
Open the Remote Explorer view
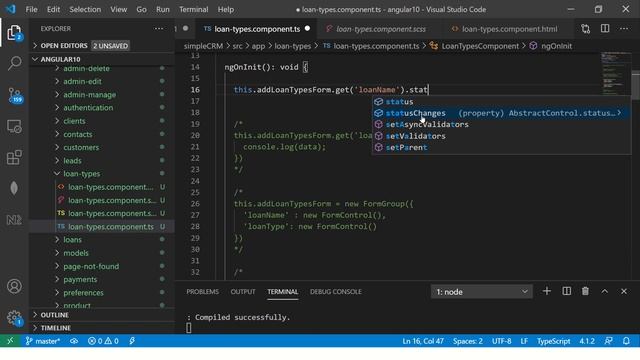point(14,127)
